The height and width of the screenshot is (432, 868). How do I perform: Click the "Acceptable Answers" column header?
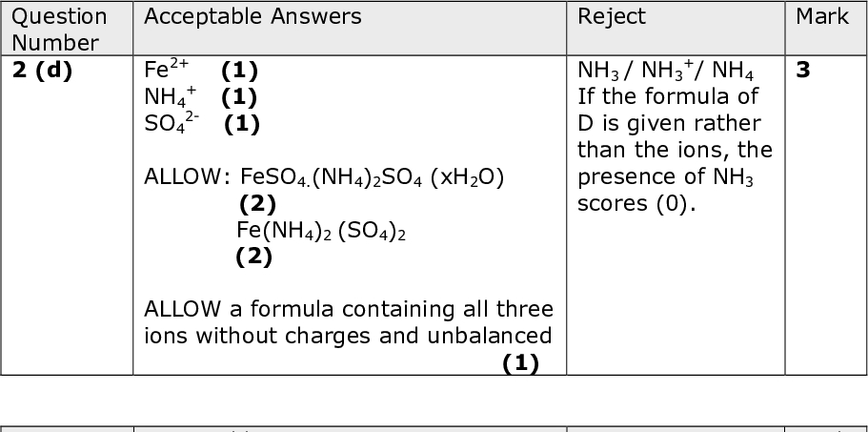[x=252, y=16]
